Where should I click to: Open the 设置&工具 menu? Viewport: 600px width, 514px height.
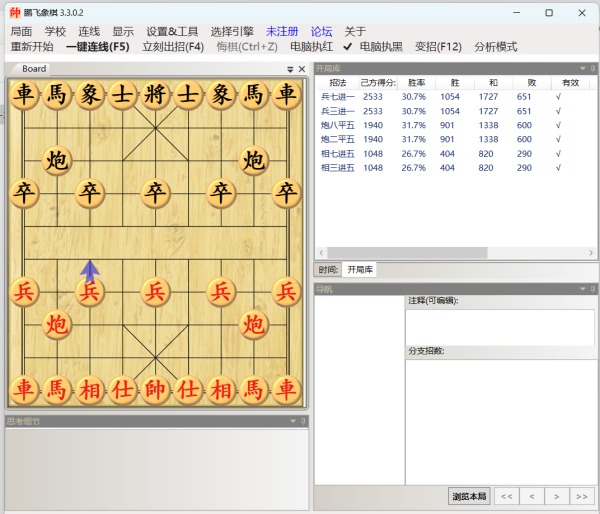172,32
